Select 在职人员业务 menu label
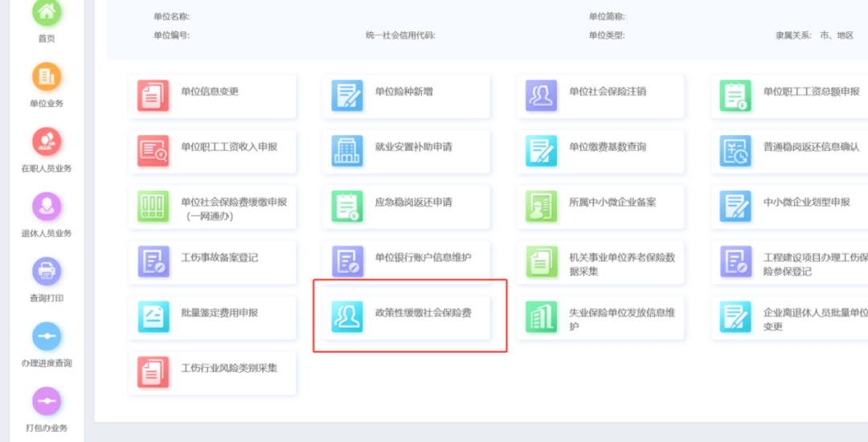 [47, 169]
